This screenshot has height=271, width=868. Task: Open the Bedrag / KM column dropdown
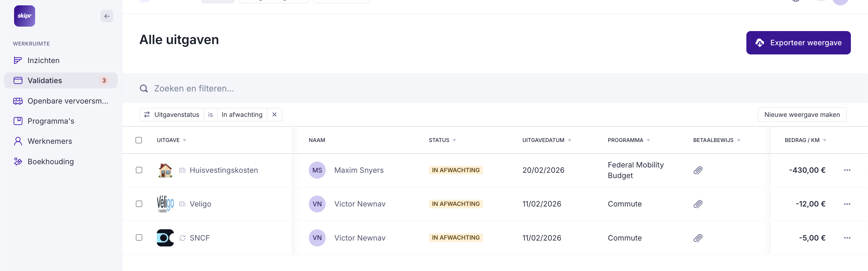[x=824, y=141]
